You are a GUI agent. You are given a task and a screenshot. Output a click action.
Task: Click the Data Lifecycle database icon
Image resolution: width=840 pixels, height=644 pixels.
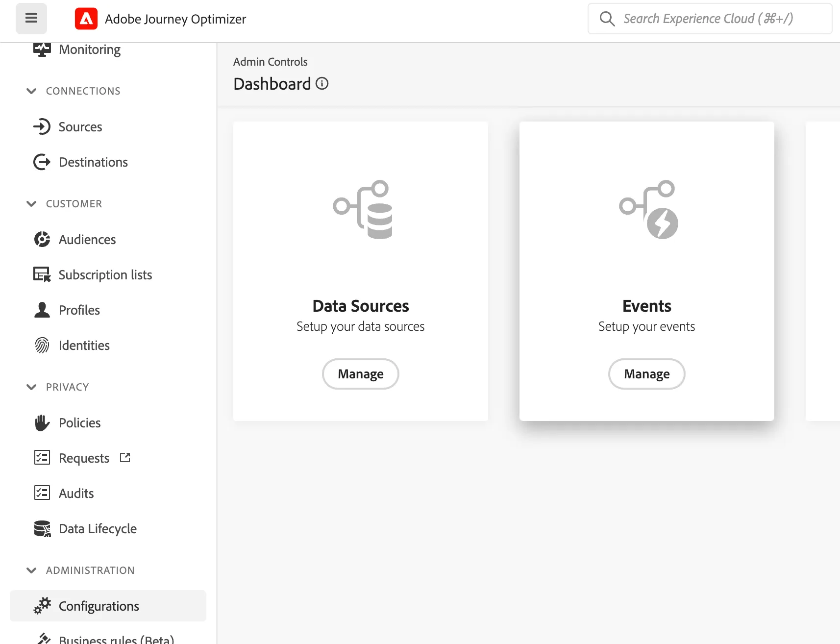pyautogui.click(x=42, y=529)
